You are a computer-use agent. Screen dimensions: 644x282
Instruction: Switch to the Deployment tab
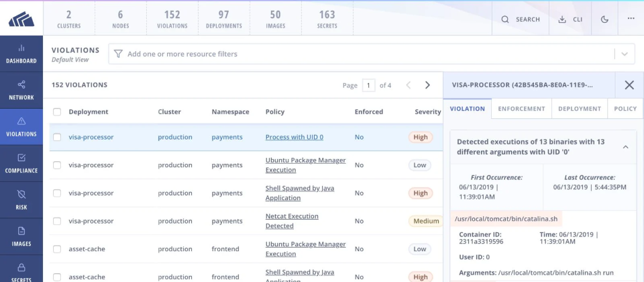click(580, 109)
